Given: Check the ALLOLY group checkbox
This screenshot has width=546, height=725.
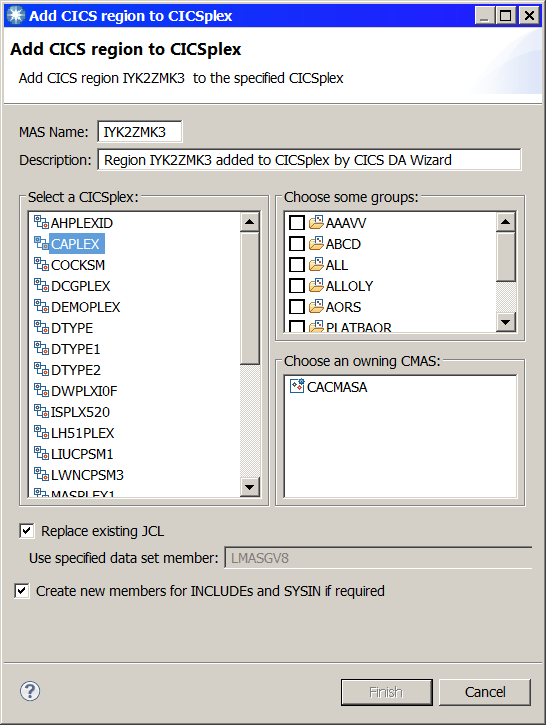Looking at the screenshot, I should pos(297,286).
